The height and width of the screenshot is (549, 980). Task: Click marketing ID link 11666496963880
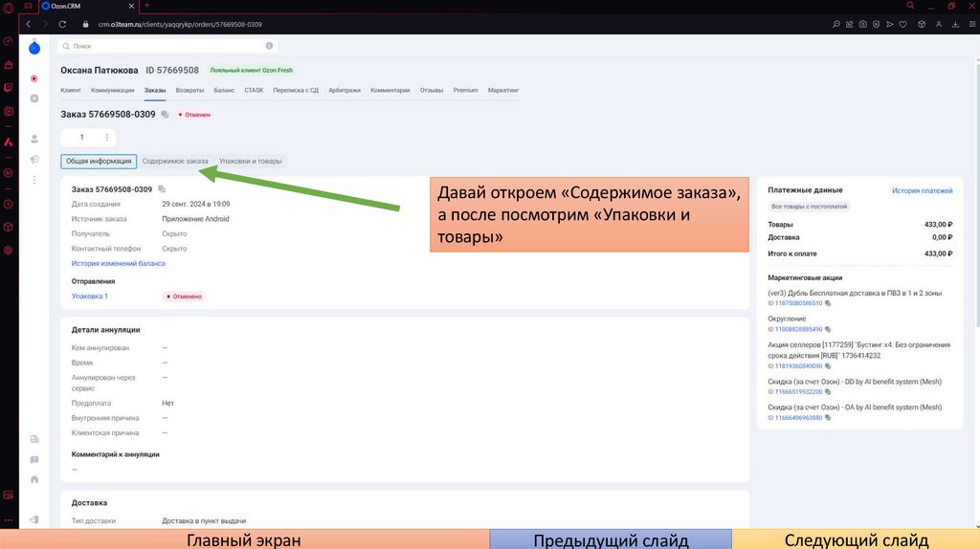798,418
